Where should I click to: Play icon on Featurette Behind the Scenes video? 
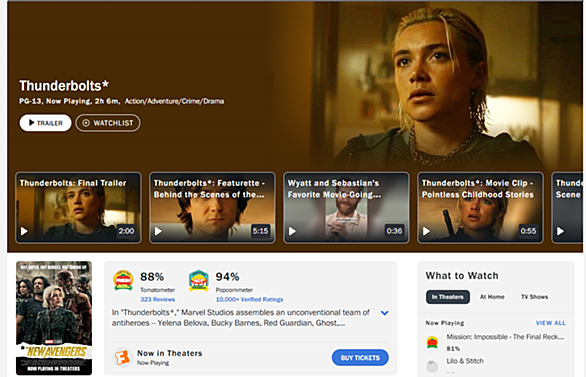[158, 231]
